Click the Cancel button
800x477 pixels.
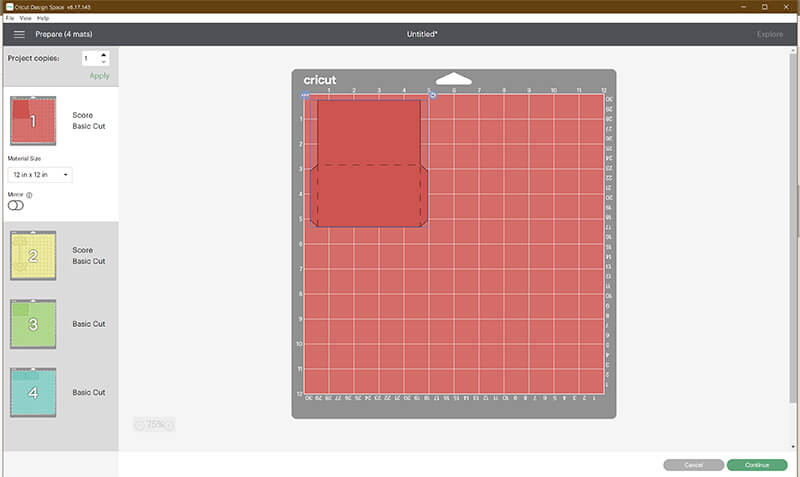pyautogui.click(x=693, y=465)
